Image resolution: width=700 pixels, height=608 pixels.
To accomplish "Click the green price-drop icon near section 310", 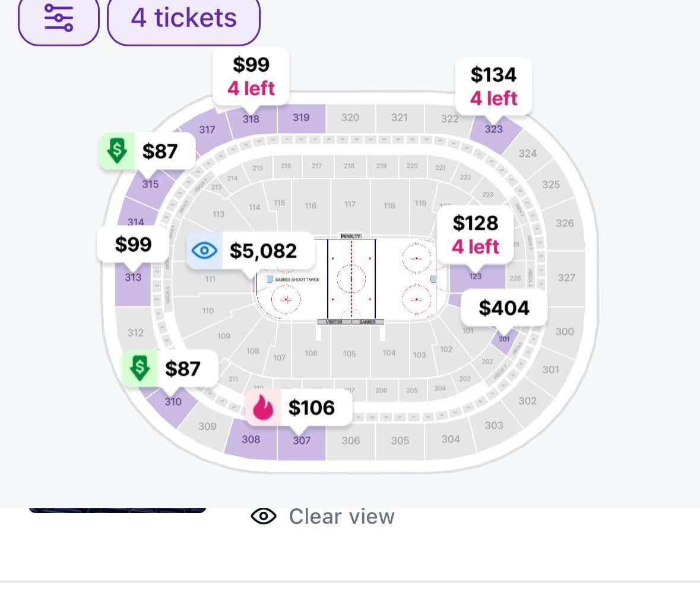I will (140, 368).
